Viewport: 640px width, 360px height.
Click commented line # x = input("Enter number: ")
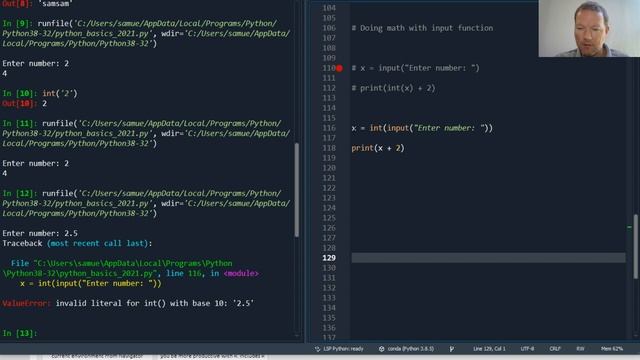tap(415, 68)
